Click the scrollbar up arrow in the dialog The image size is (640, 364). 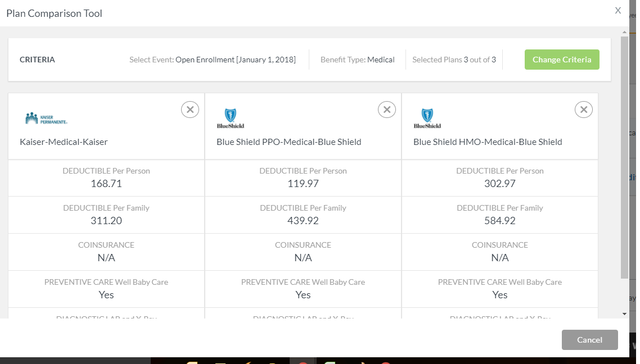coord(624,31)
